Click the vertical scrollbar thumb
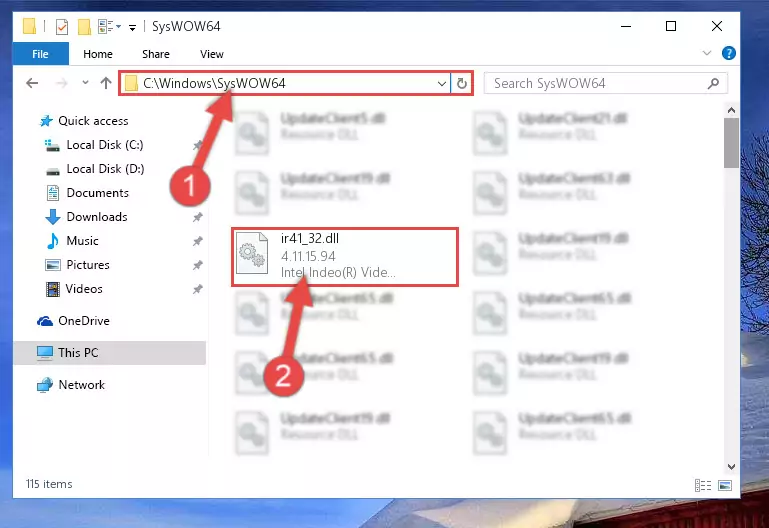The height and width of the screenshot is (528, 769). 731,143
